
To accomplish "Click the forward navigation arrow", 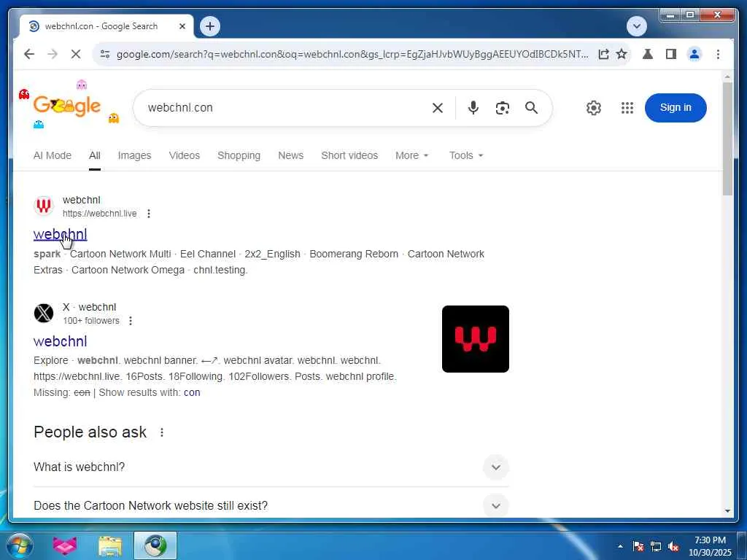I will pos(53,54).
